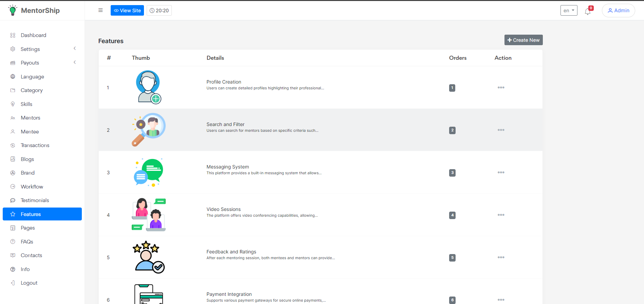Go to Mentors in the sidebar
Viewport: 644px width, 304px height.
click(x=31, y=118)
